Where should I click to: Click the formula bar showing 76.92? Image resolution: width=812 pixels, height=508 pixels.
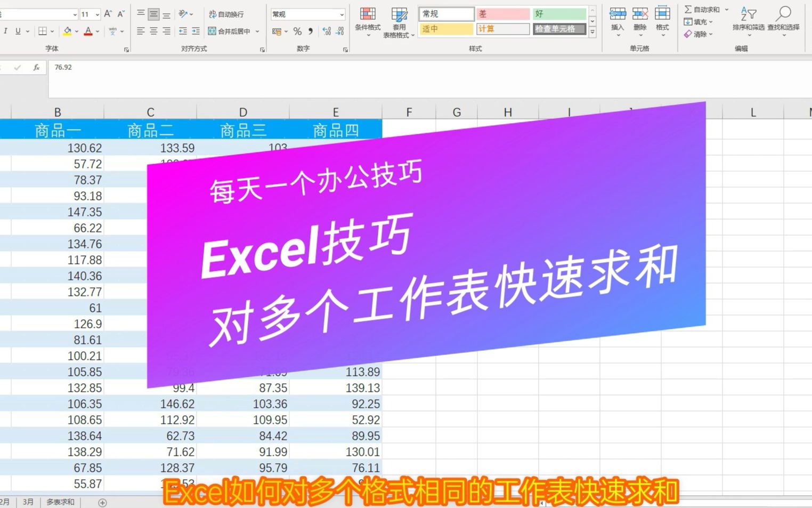tap(430, 79)
